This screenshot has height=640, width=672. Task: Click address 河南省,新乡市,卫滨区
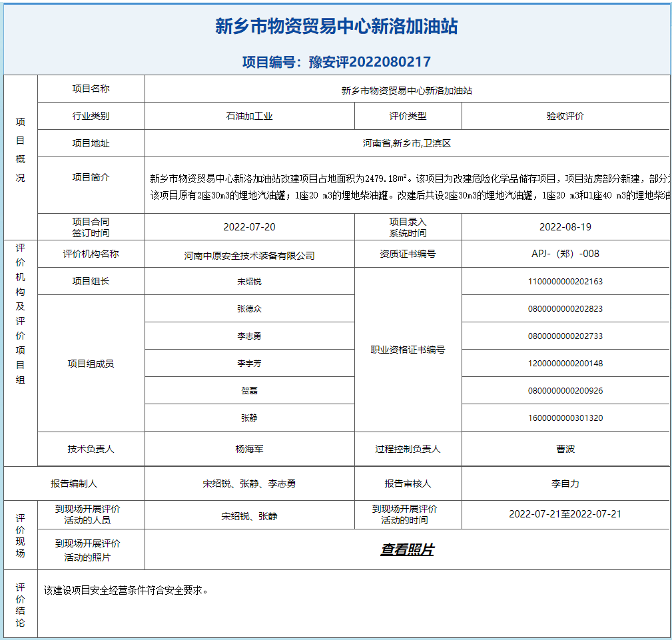pyautogui.click(x=407, y=144)
